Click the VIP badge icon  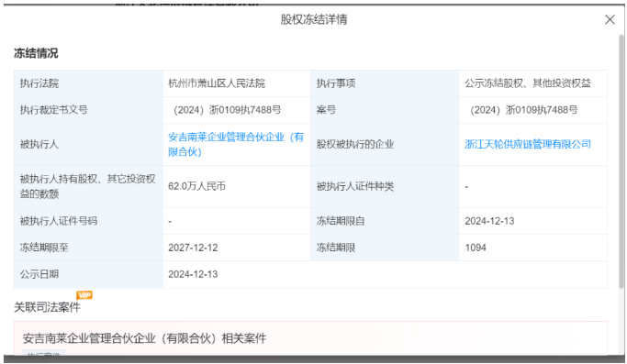click(84, 295)
